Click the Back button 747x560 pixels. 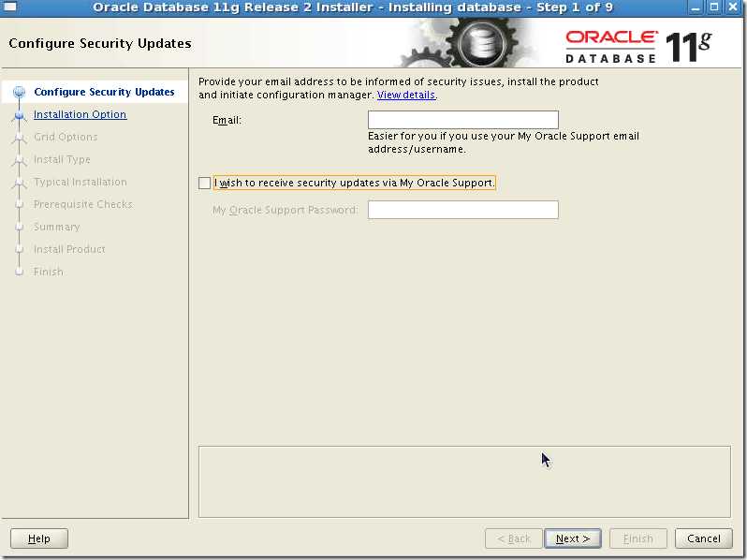514,538
